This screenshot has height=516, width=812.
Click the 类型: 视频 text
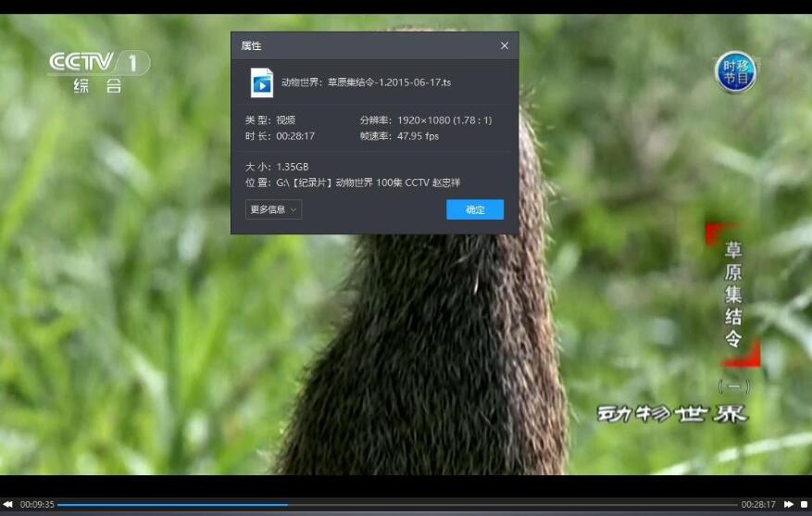pos(270,120)
